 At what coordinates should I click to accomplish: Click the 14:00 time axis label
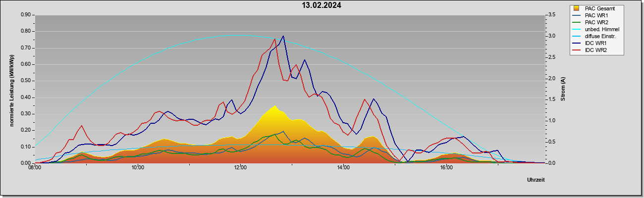pos(343,168)
